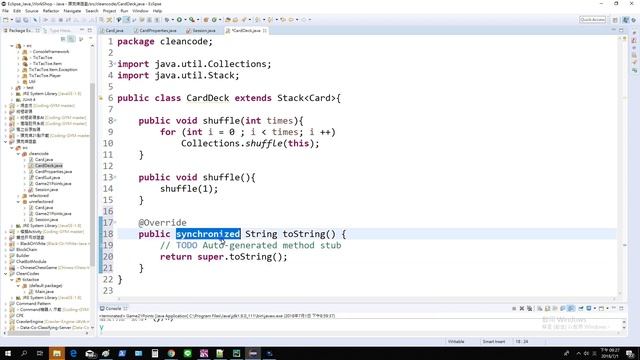This screenshot has width=640, height=360.
Task: Click the Save toolbar icon
Action: click(x=18, y=20)
